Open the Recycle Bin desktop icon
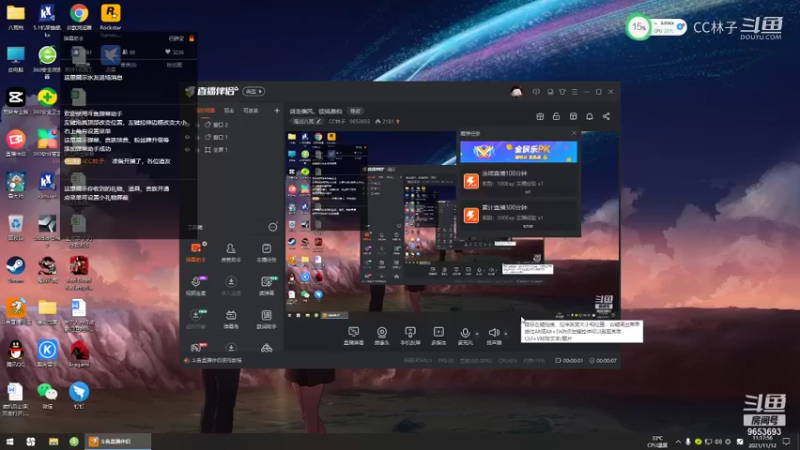This screenshot has width=800, height=450. [x=16, y=227]
